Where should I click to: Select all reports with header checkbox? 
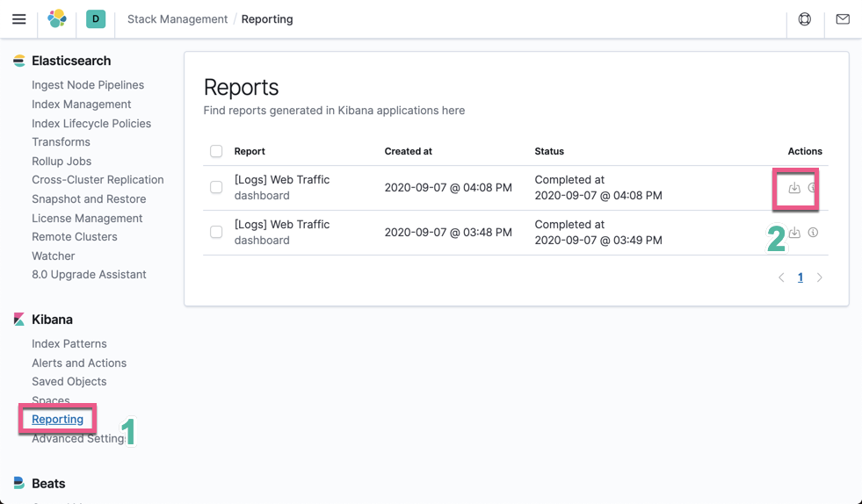pyautogui.click(x=216, y=151)
